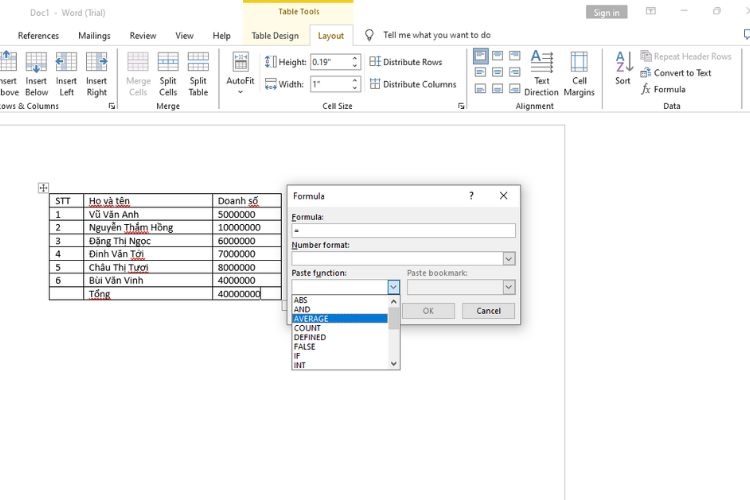Collapse the Paste function dropdown arrow

393,287
